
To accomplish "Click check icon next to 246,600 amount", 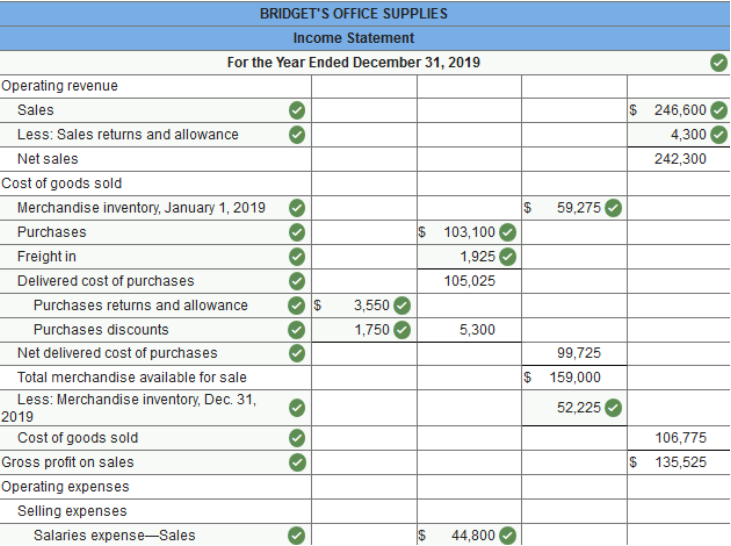I will point(718,111).
